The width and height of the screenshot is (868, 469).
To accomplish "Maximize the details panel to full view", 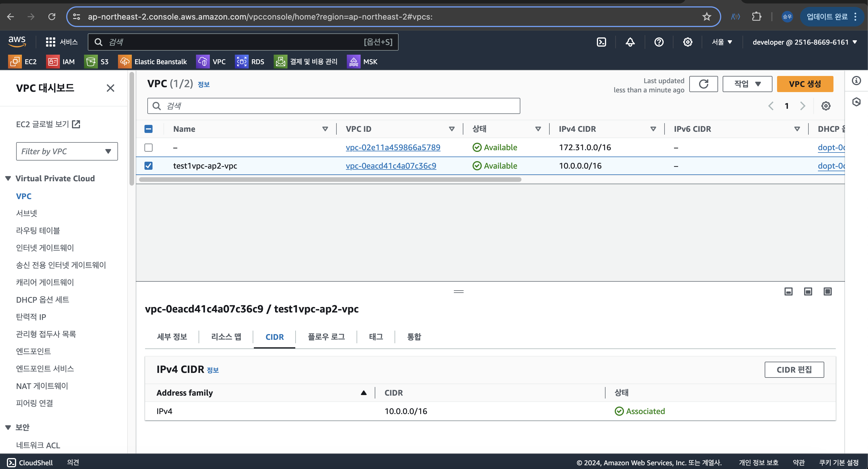I will [x=828, y=291].
